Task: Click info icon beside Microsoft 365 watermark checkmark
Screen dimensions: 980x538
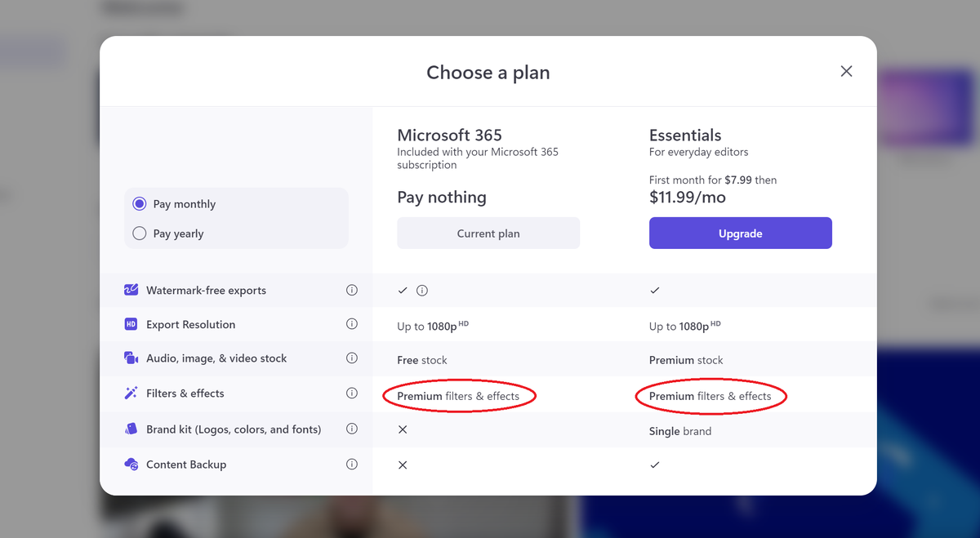Action: [x=422, y=290]
